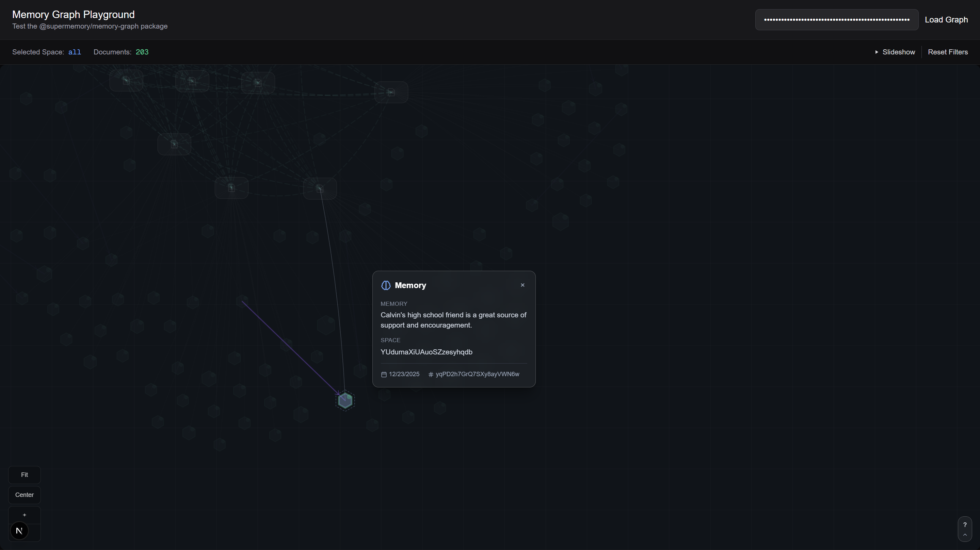
Task: Click the space ID YUdumaXiUAuoSZzesyhqdb
Action: click(x=426, y=352)
